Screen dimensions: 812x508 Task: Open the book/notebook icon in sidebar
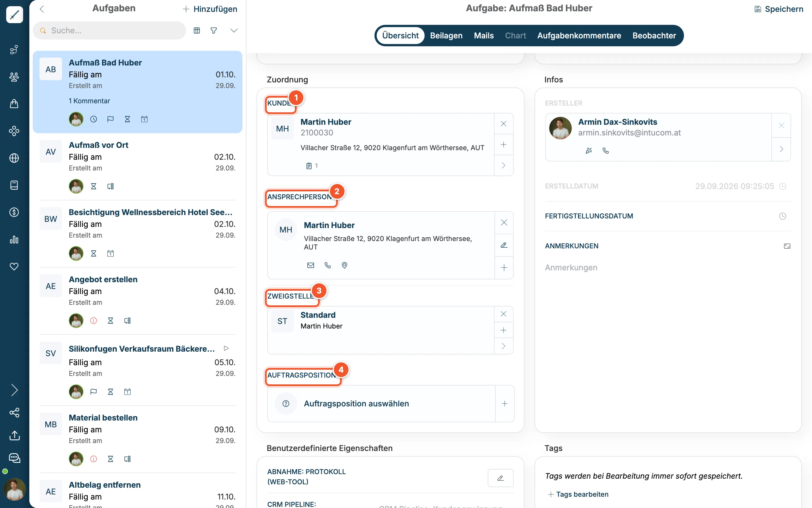pos(14,185)
